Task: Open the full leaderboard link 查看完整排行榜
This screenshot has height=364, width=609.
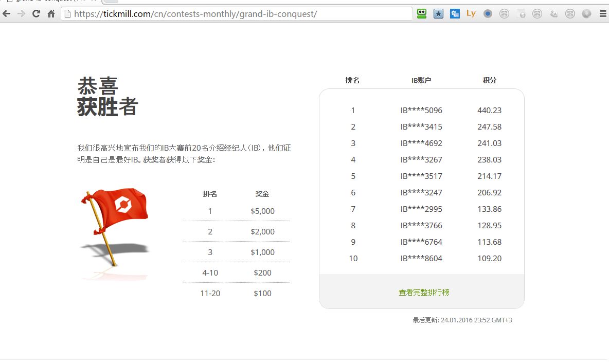Action: 424,292
